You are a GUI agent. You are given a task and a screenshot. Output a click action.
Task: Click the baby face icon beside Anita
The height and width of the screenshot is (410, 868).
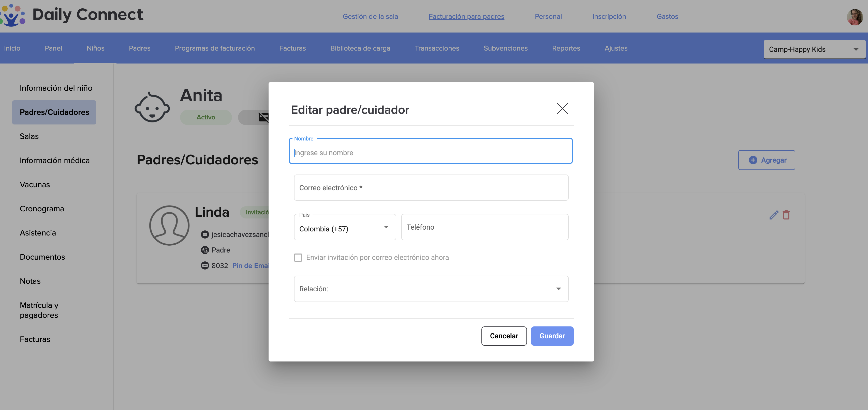[x=152, y=107]
